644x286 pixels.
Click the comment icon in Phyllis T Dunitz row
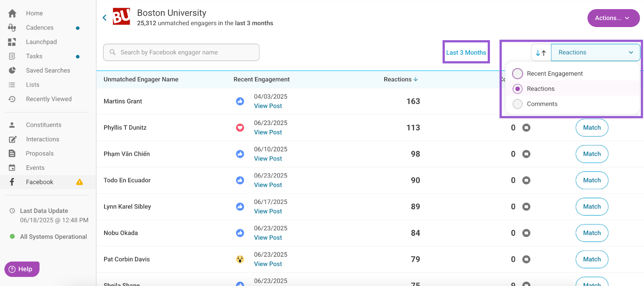(526, 128)
